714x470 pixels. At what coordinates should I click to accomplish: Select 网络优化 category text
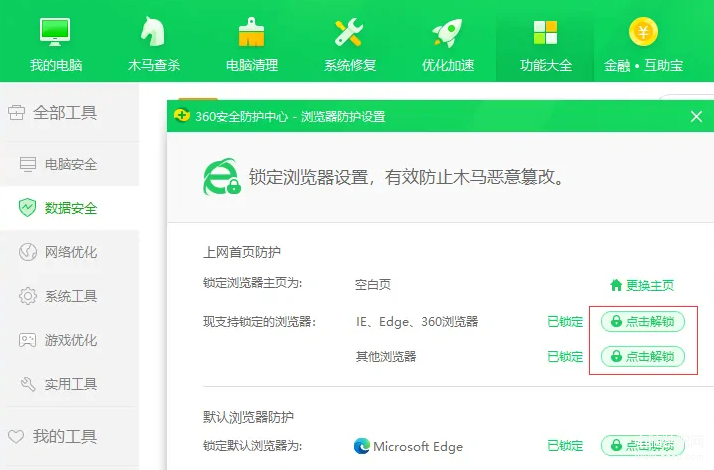tap(71, 252)
